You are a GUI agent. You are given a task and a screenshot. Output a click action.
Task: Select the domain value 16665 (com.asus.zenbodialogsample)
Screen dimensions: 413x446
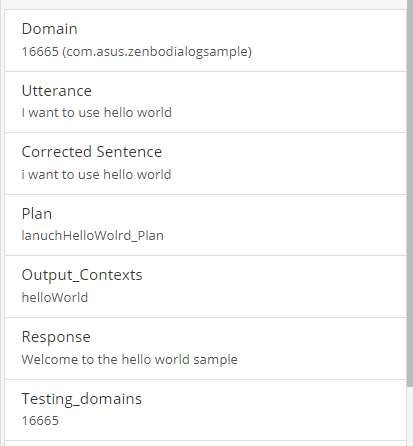(137, 52)
